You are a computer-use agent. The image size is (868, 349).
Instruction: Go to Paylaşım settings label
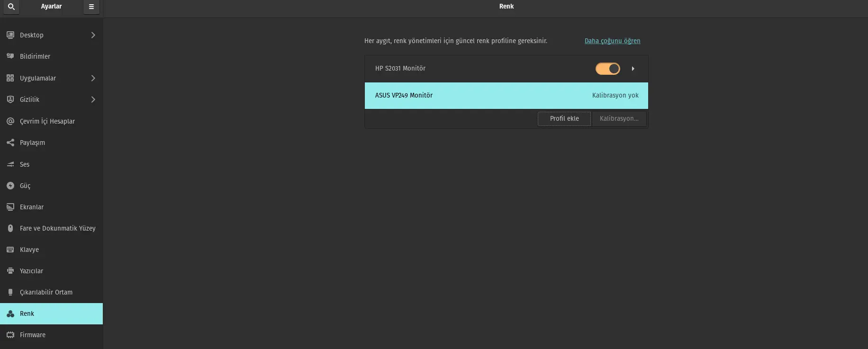(32, 143)
